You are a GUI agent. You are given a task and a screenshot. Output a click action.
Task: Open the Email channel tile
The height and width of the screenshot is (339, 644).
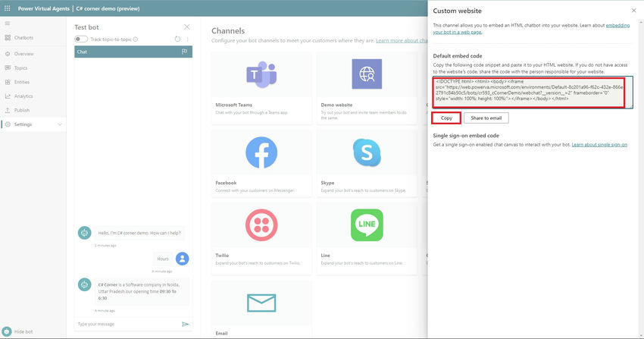click(261, 310)
